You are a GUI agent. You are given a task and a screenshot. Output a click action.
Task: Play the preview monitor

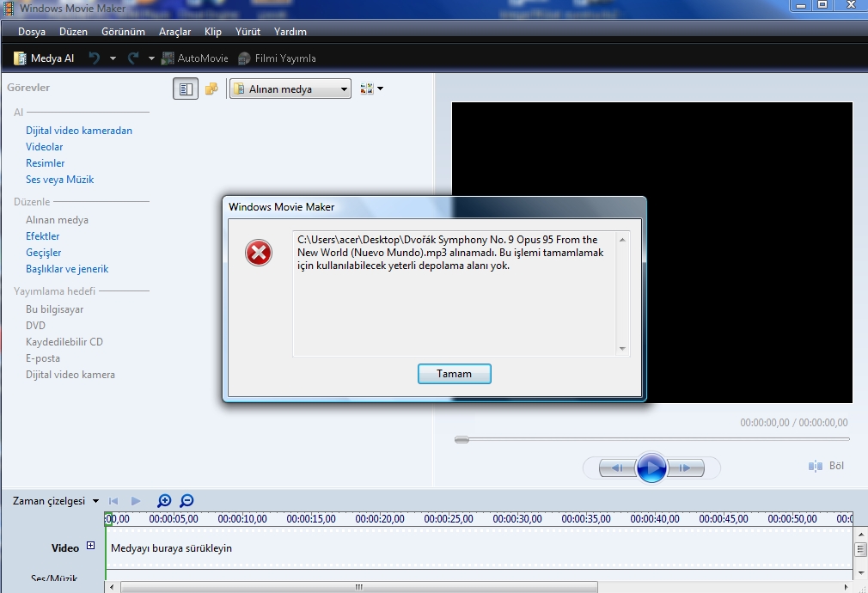(651, 468)
